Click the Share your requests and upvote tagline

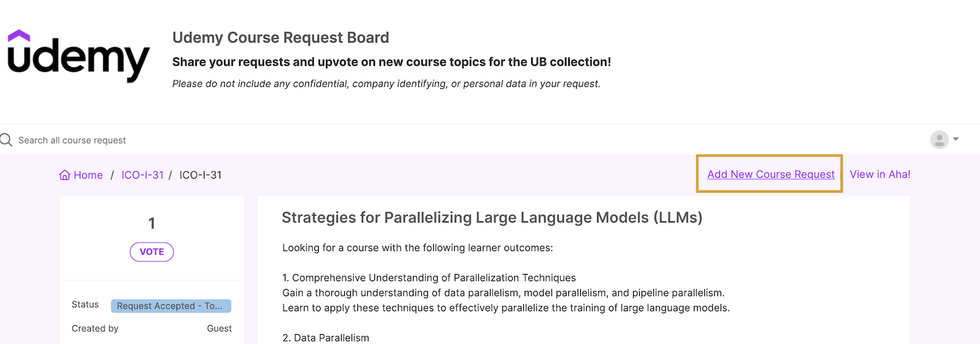click(x=391, y=62)
